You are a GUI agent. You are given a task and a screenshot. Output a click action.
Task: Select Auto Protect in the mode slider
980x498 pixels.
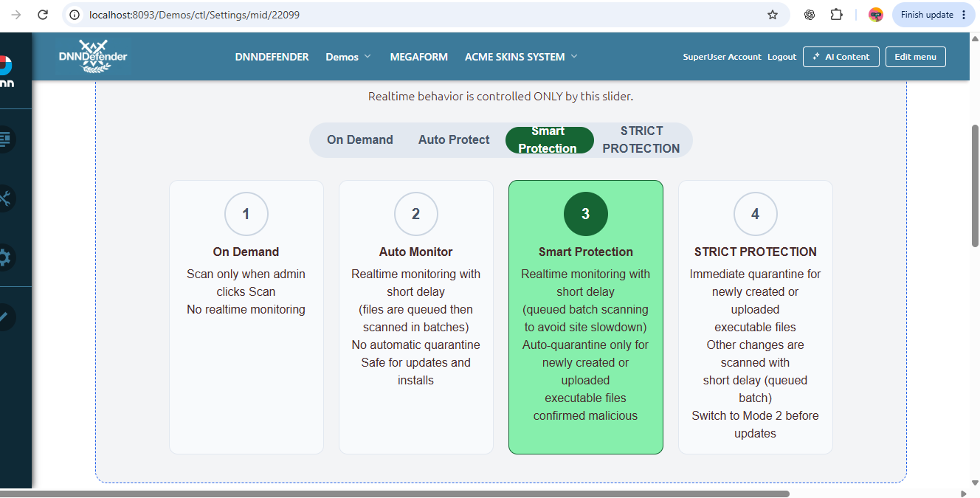tap(454, 139)
